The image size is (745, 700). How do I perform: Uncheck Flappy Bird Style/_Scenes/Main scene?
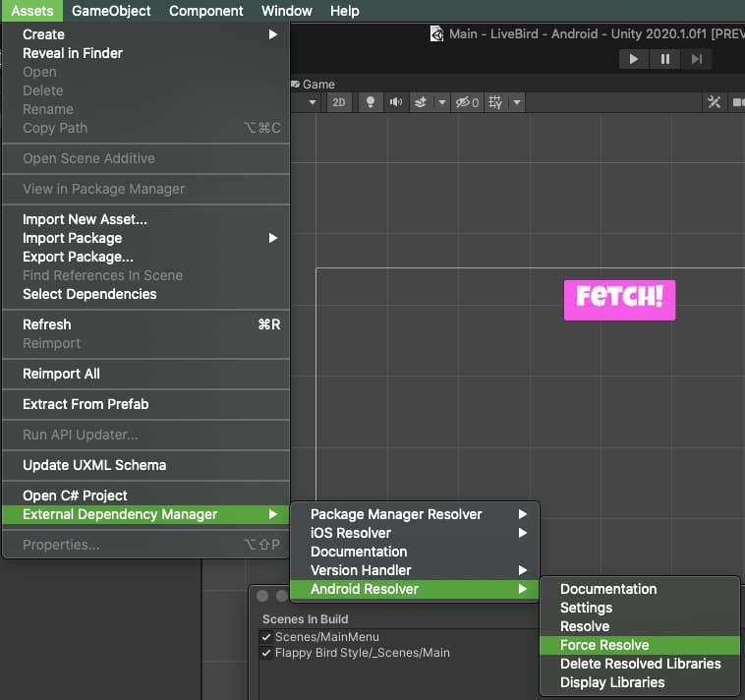tap(266, 653)
